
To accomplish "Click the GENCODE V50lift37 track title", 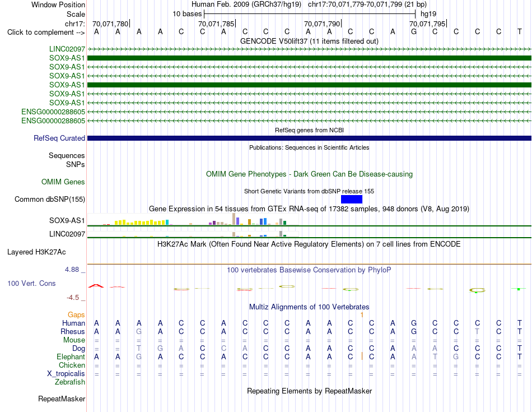I will 309,41.
